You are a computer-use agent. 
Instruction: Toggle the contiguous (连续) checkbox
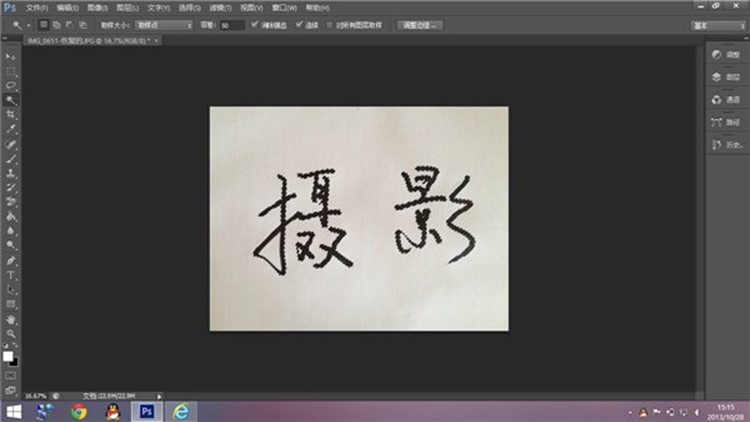[x=299, y=24]
